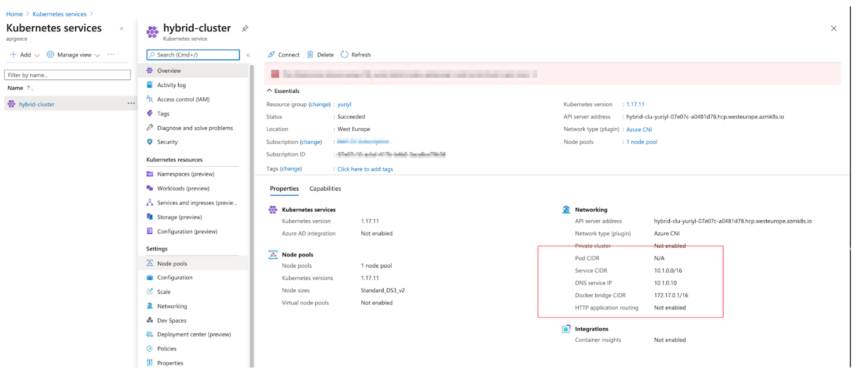Switch to the Properties tab
The image size is (868, 379).
(x=284, y=188)
